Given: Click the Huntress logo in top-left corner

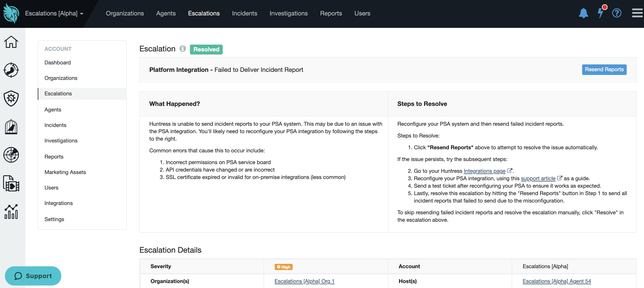Looking at the screenshot, I should [11, 13].
